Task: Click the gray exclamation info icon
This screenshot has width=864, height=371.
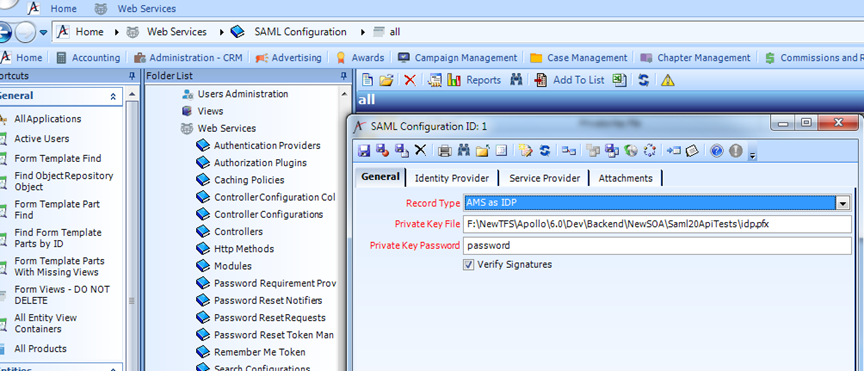Action: pyautogui.click(x=736, y=150)
